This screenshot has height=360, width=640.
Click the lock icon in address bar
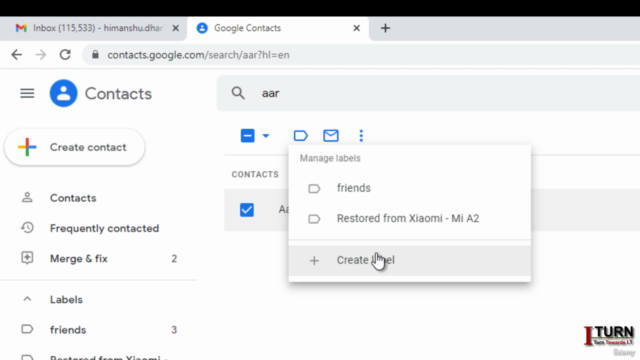95,55
